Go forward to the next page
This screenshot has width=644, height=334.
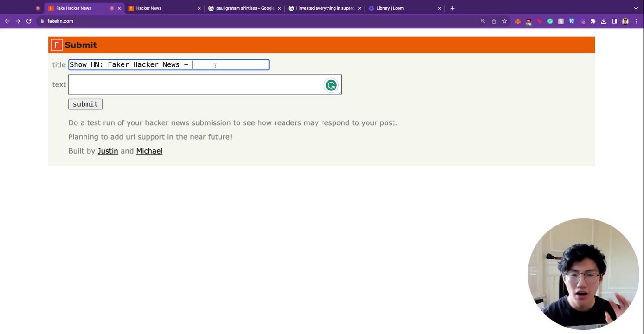pyautogui.click(x=18, y=21)
